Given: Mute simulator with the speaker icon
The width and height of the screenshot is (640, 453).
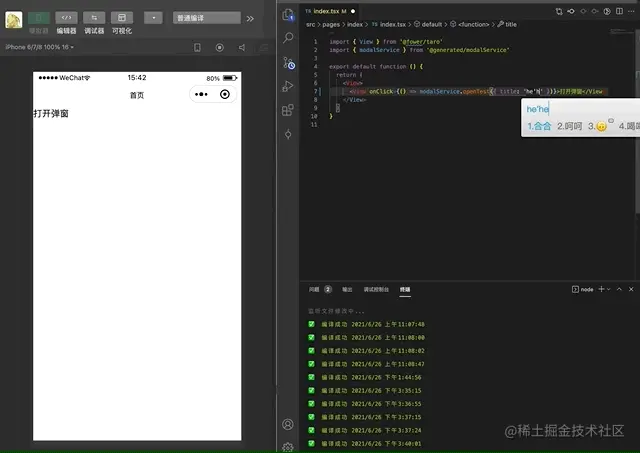Looking at the screenshot, I should click(x=242, y=48).
